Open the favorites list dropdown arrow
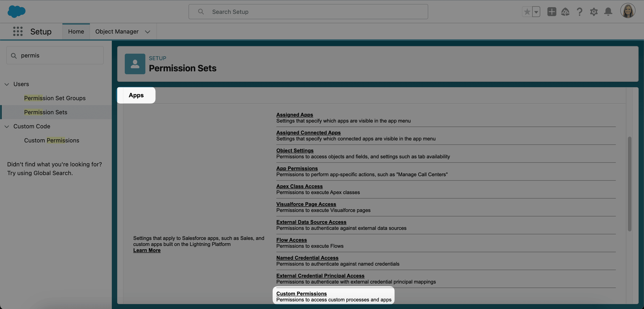The width and height of the screenshot is (644, 309). (536, 12)
